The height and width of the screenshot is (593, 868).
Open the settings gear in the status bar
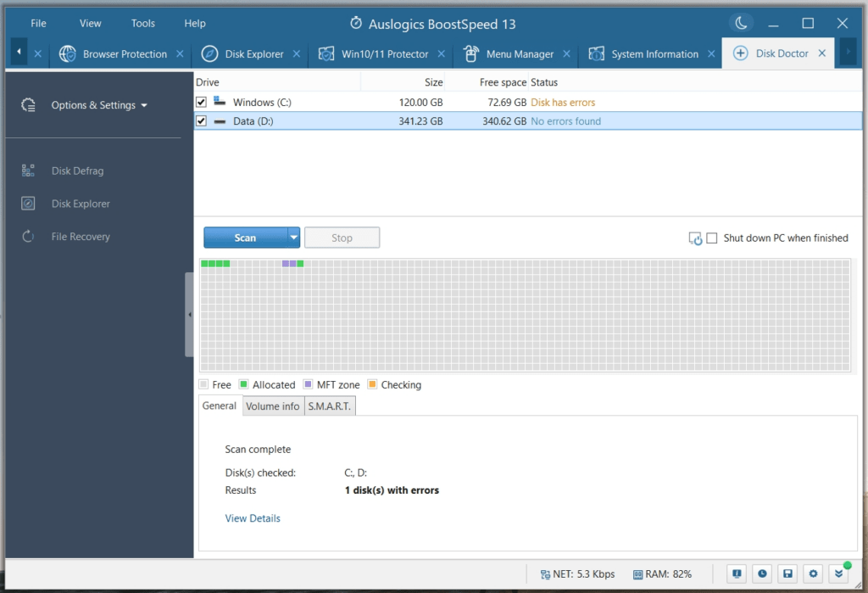[x=813, y=573]
